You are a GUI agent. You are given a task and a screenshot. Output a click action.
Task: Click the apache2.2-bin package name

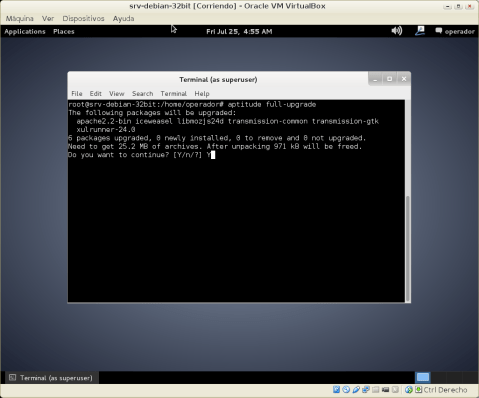click(x=104, y=121)
